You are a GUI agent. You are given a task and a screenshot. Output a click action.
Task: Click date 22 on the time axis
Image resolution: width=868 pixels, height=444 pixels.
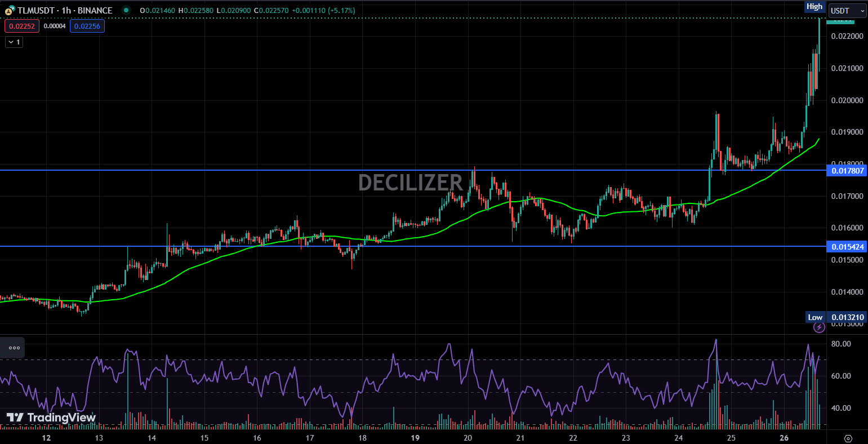[x=573, y=438]
